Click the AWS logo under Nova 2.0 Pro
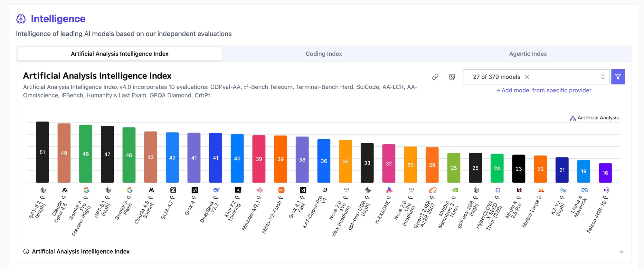 [346, 190]
